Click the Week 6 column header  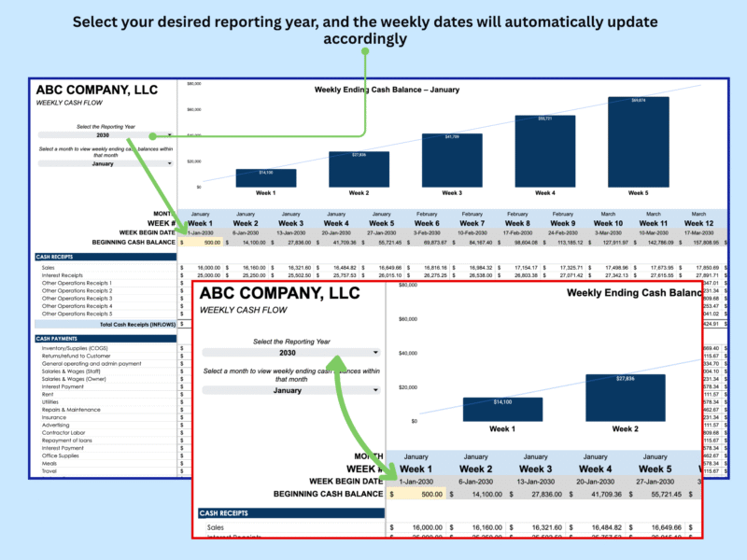coord(427,223)
